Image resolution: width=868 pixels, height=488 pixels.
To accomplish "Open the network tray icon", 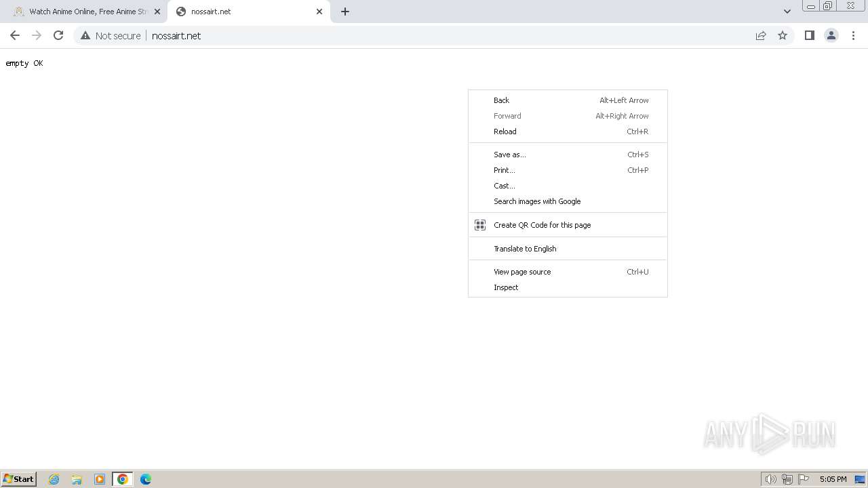I will (787, 479).
